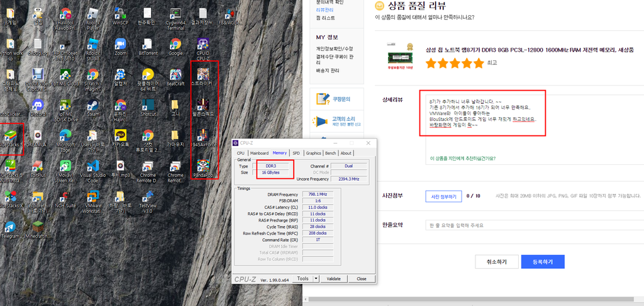Screen dimensions: 644x306
Task: Expand the Tools dropdown arrow in CPU-Z
Action: click(316, 278)
